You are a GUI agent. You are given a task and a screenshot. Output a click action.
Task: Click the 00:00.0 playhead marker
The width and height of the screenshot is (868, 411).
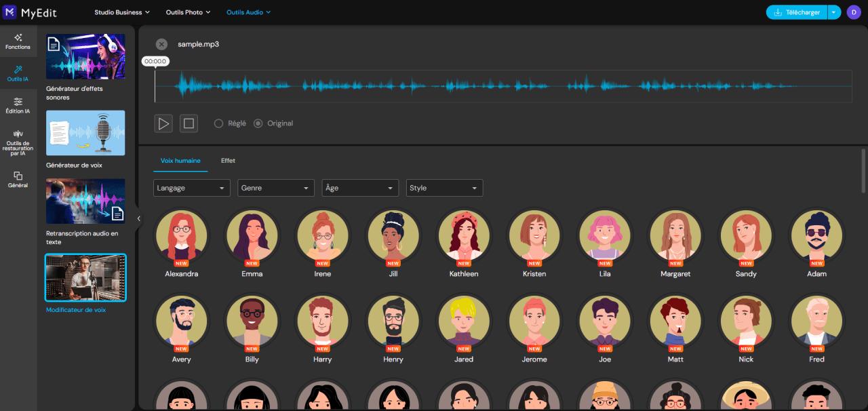[155, 61]
